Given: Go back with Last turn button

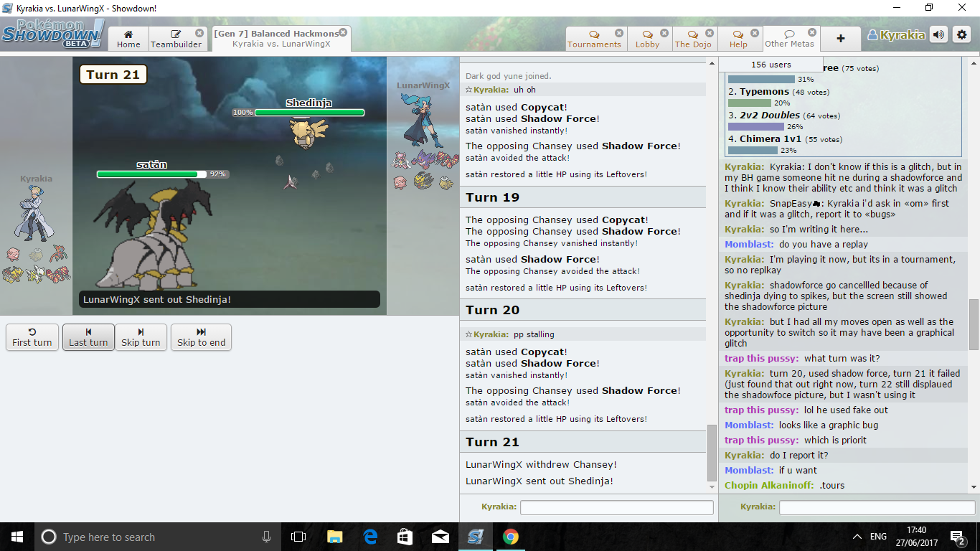Looking at the screenshot, I should [88, 337].
